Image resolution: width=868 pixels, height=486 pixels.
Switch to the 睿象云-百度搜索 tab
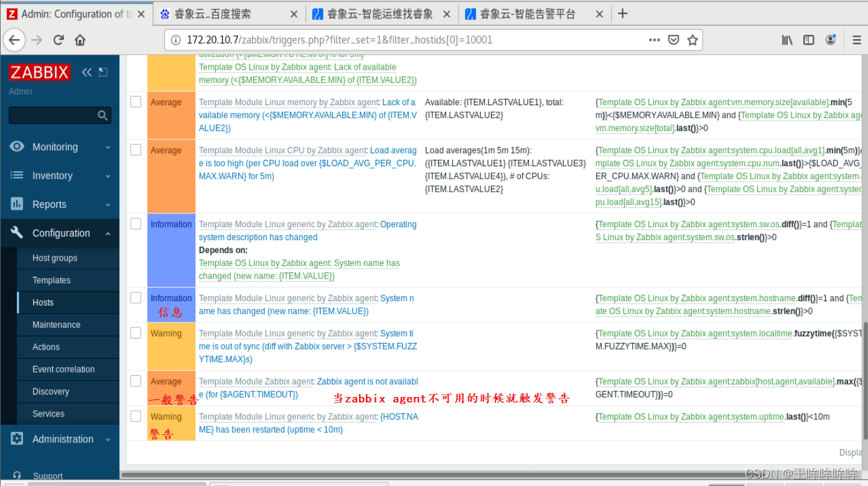pos(228,14)
